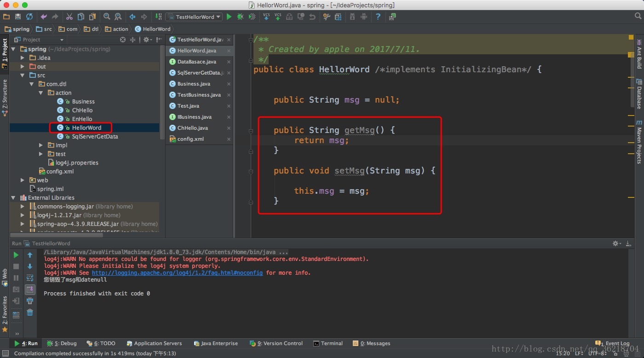
Task: Click the down arrow in Run console
Action: tap(30, 266)
